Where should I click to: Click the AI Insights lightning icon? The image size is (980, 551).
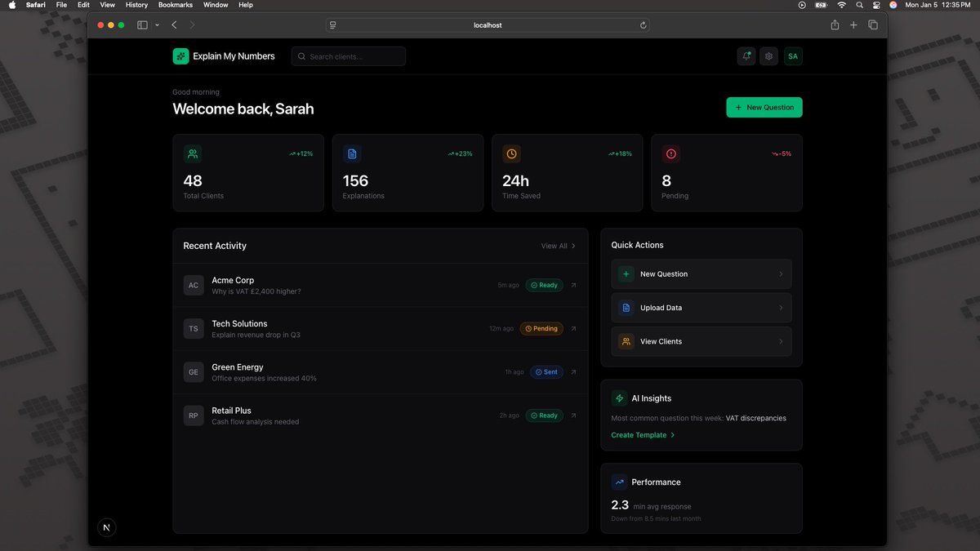pos(619,398)
